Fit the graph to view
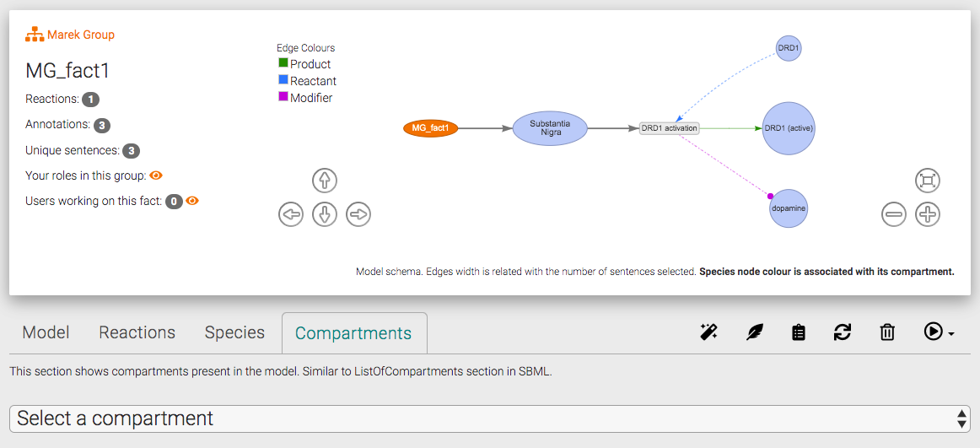Screen dimensions: 980x448 coord(928,181)
